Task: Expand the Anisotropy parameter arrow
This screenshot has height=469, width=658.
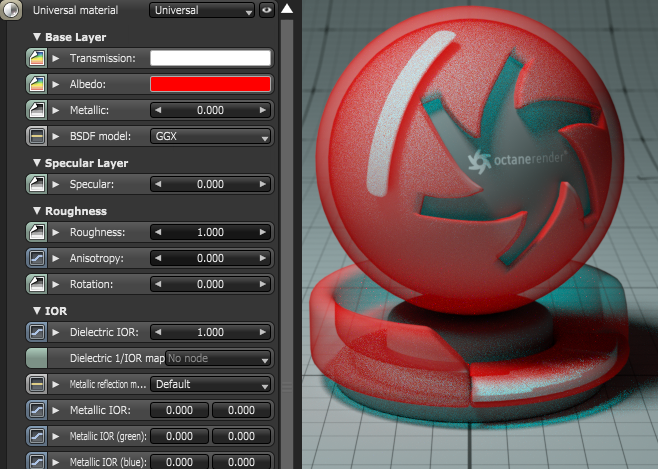Action: [56, 258]
